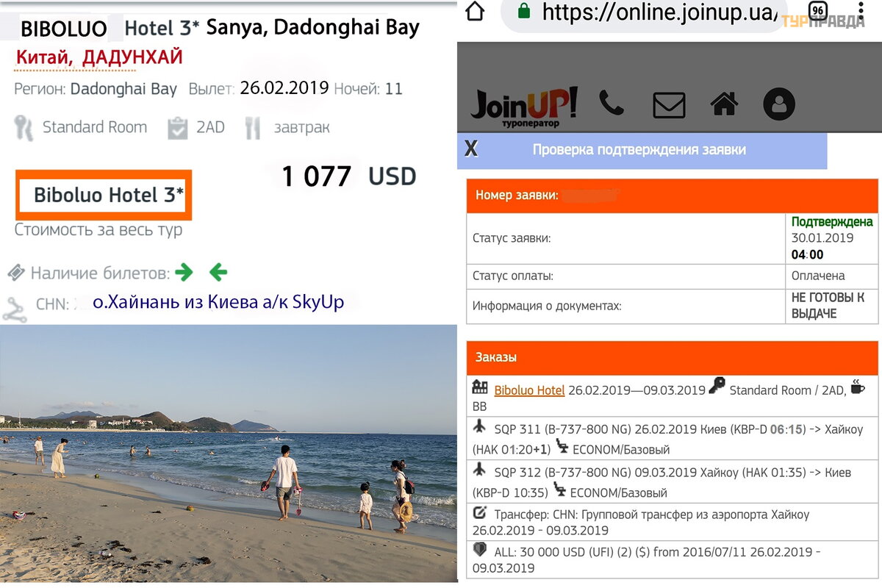Image resolution: width=882 pixels, height=588 pixels.
Task: Click the 1 077 USD price
Action: point(349,176)
